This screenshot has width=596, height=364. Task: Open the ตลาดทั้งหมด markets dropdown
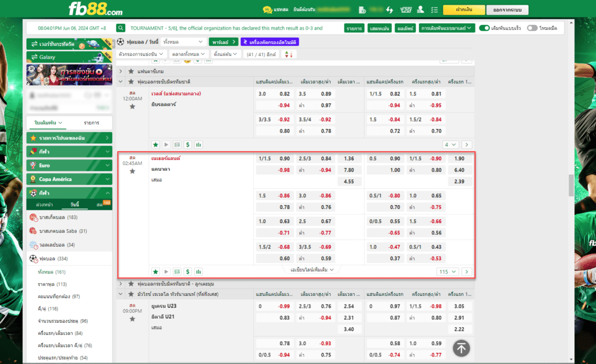coord(189,54)
